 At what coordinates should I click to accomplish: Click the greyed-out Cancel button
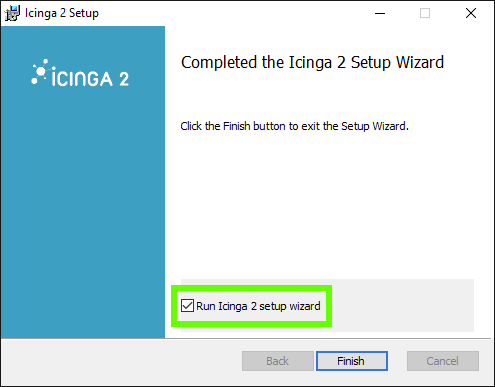pos(443,361)
